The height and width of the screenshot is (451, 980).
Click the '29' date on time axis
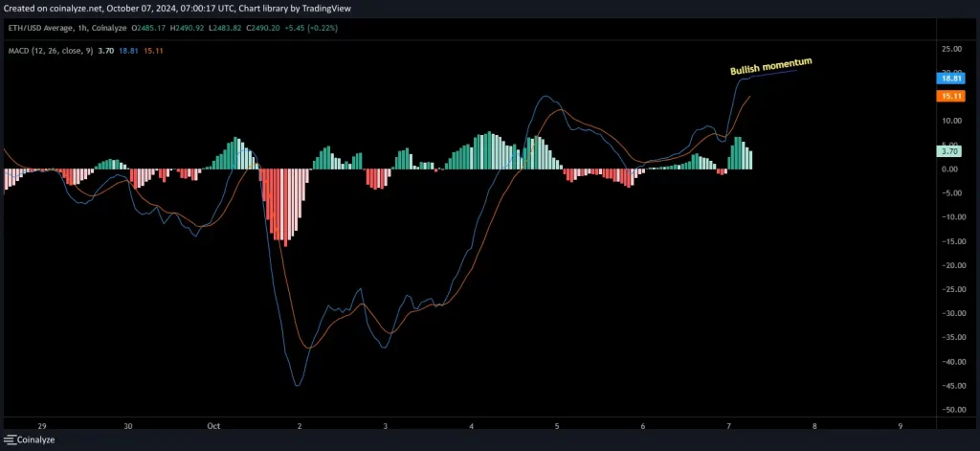(x=41, y=425)
